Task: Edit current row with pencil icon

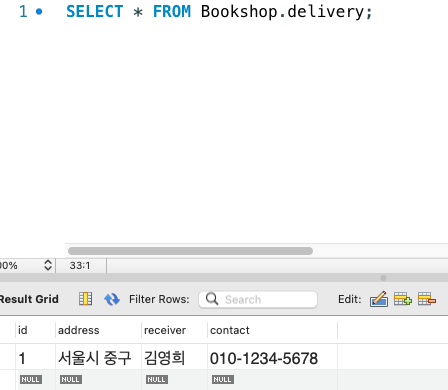Action: [379, 299]
